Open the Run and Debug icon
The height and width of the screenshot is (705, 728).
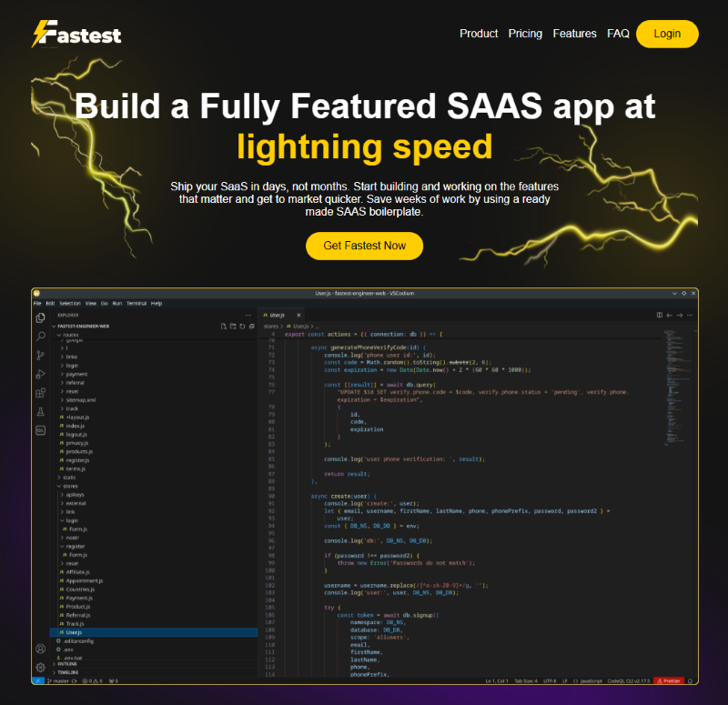click(40, 374)
